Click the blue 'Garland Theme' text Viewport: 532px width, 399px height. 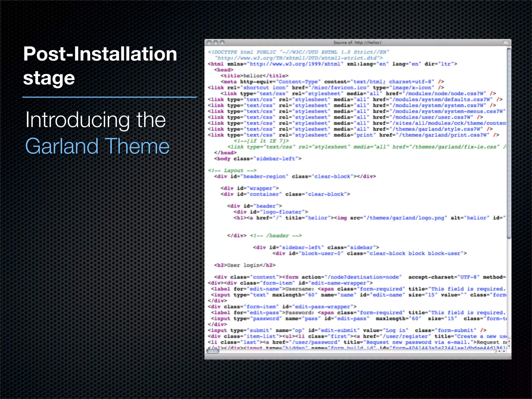(97, 146)
